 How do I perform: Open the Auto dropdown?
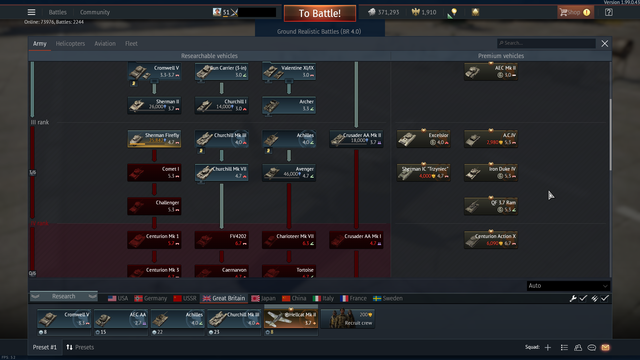pos(568,286)
